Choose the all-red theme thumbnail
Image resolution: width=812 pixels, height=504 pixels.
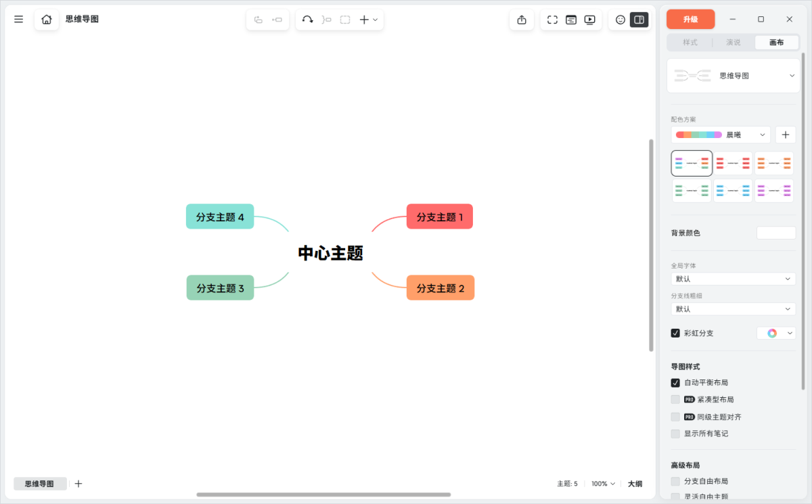click(734, 163)
